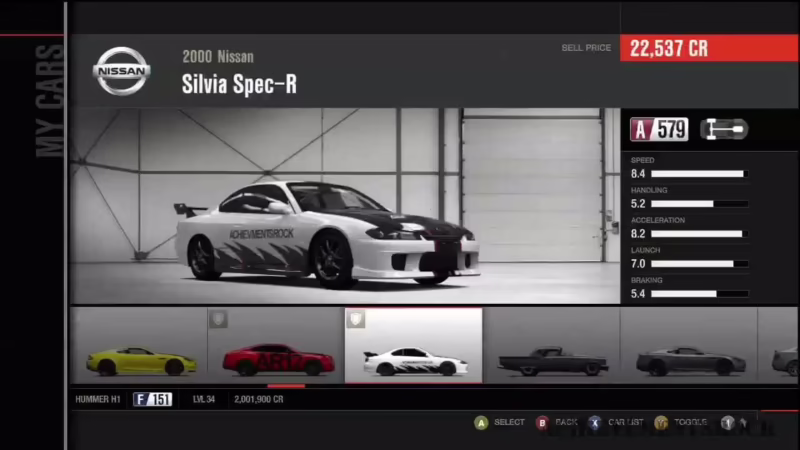
Task: Click the Speed 8.4 stat bar
Action: 699,174
